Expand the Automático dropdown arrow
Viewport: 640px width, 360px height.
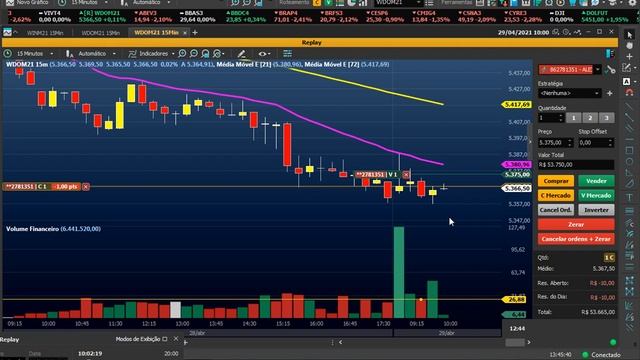tap(114, 53)
